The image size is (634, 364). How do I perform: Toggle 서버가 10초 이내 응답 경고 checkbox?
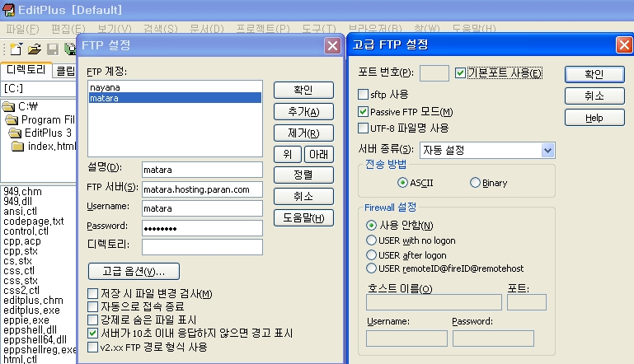92,333
